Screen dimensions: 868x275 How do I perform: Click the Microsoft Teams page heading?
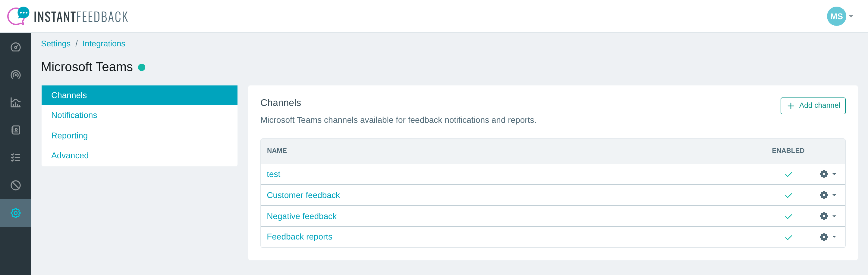(87, 67)
